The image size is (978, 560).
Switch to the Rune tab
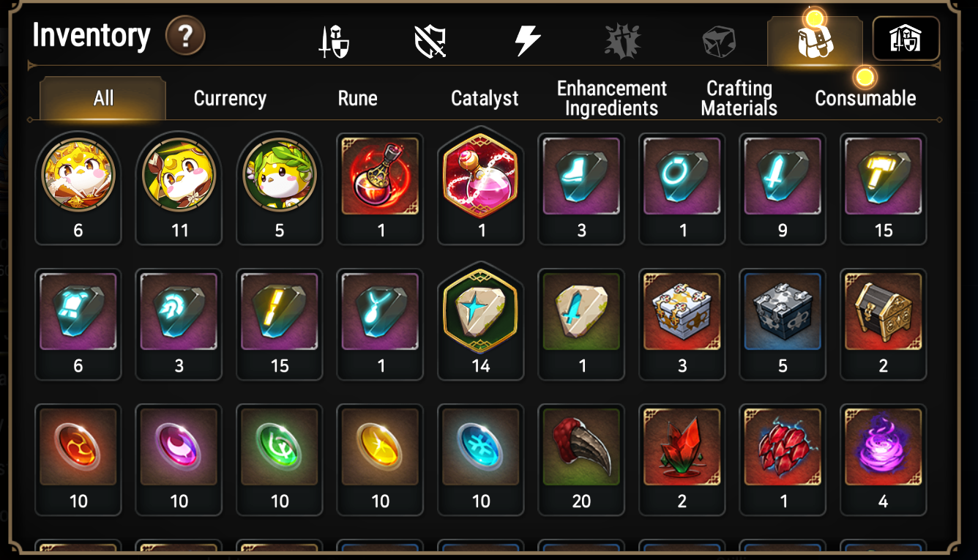(x=357, y=99)
